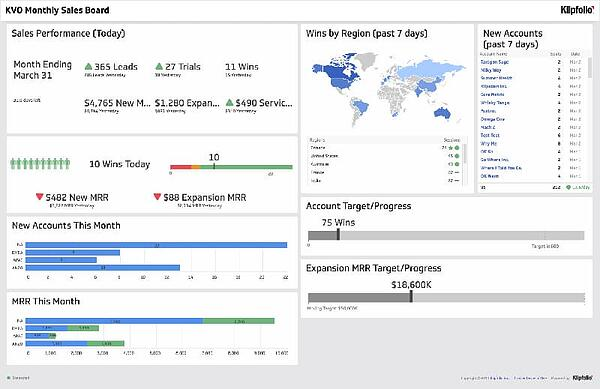
Task: Open the Whisky Tango account link
Action: pos(495,103)
